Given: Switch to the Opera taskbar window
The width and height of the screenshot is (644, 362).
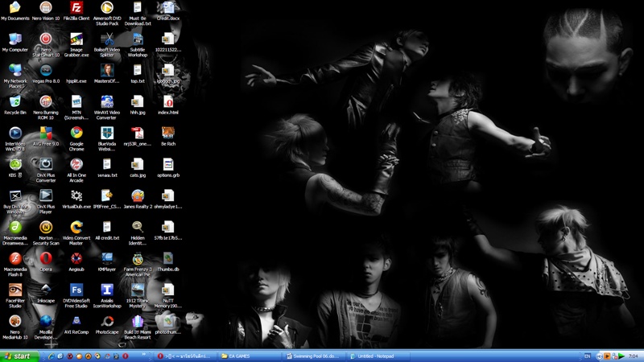Looking at the screenshot, I should [x=185, y=356].
